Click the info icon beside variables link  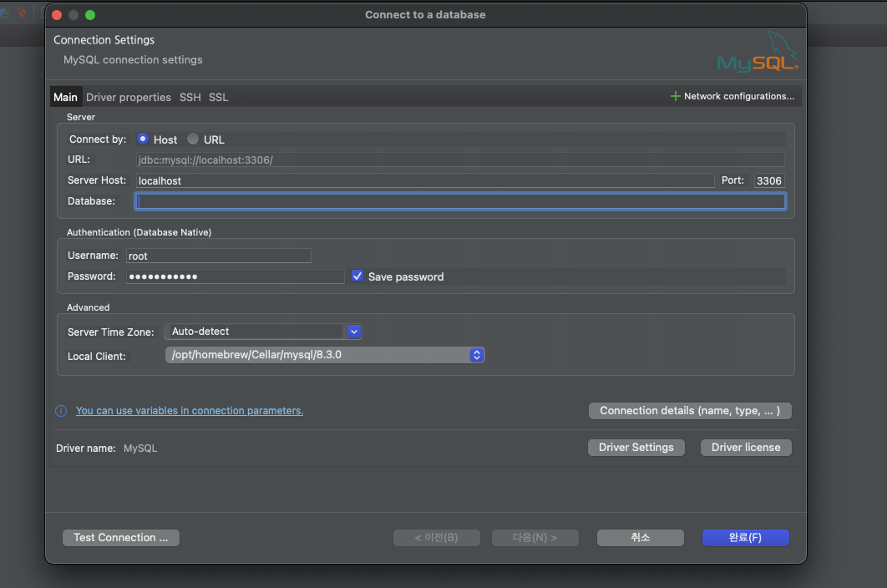point(61,411)
